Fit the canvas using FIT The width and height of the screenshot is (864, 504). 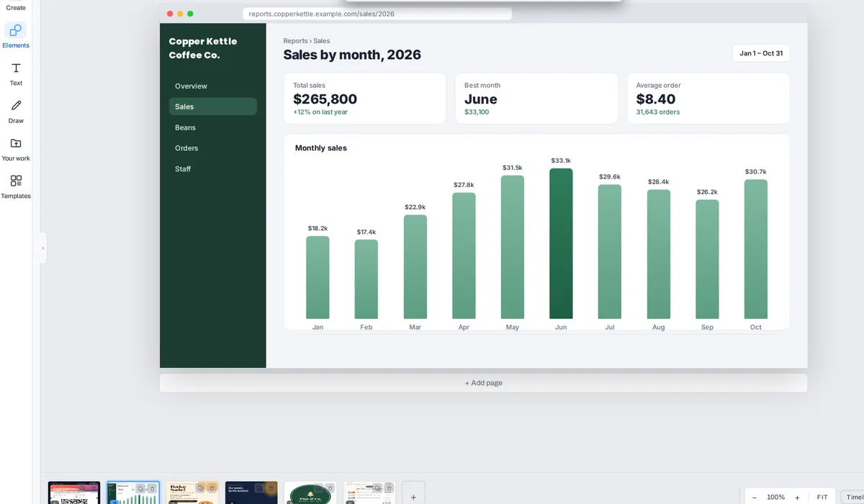[822, 498]
